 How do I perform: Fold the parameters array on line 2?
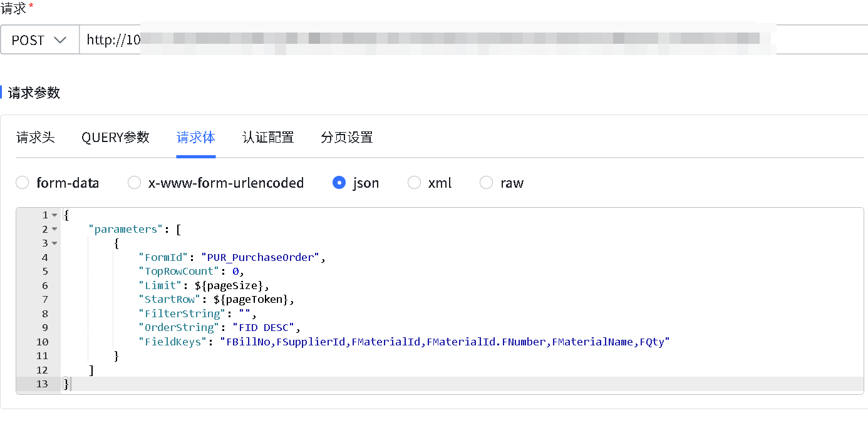coord(54,229)
